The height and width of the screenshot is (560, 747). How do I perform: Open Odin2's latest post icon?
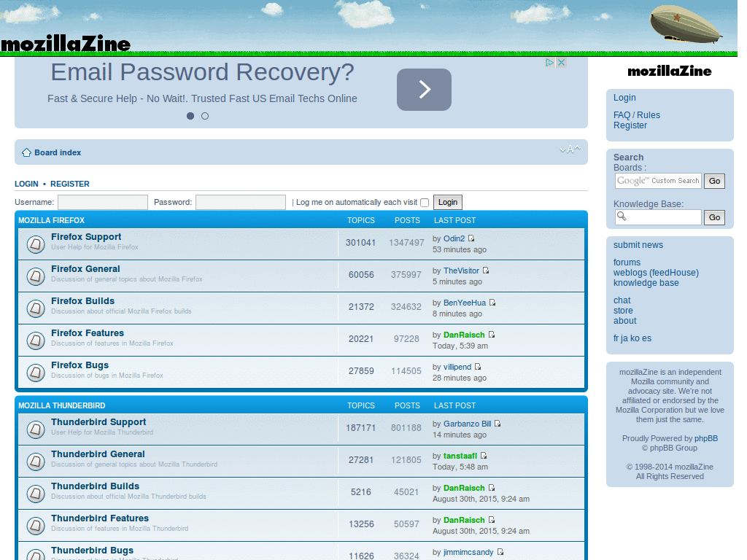click(x=471, y=238)
